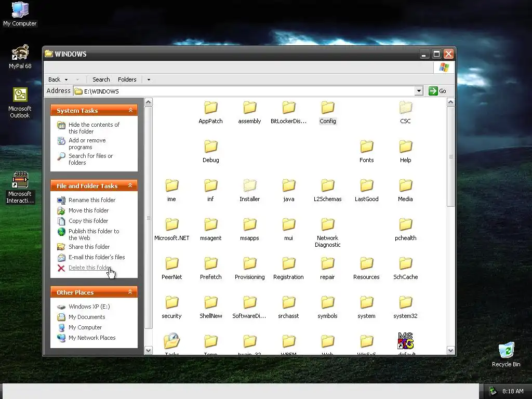
Task: Select the Prefetch folder
Action: click(x=210, y=269)
